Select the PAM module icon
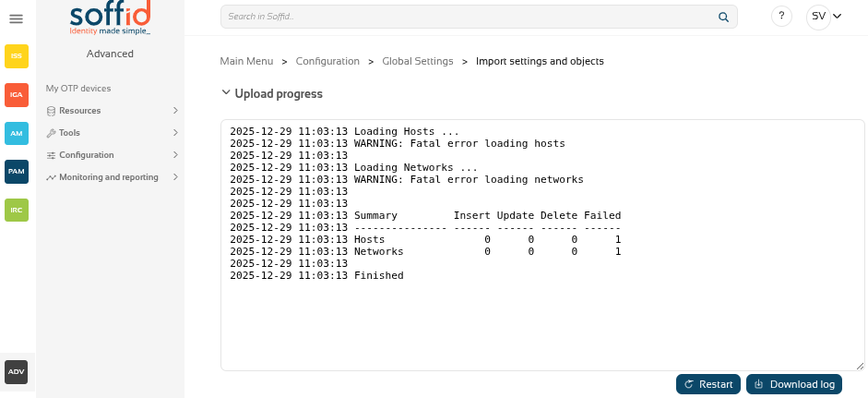 16,172
